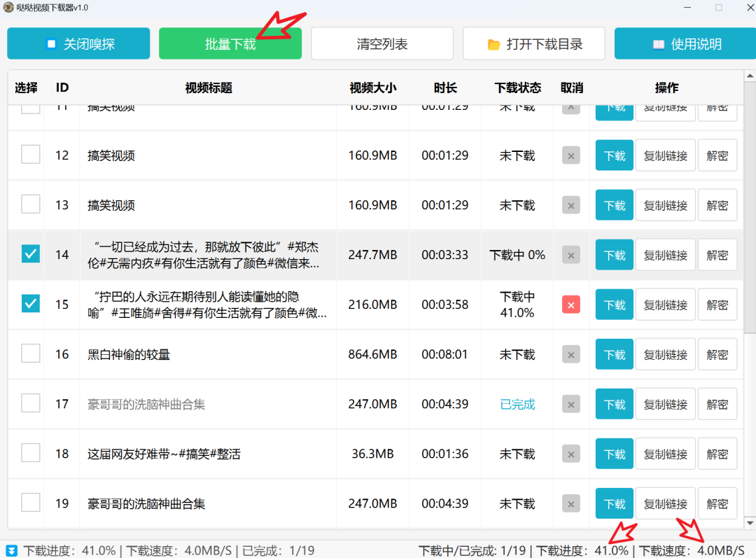Click the red cancel X for video 15
756x558 pixels.
click(570, 305)
